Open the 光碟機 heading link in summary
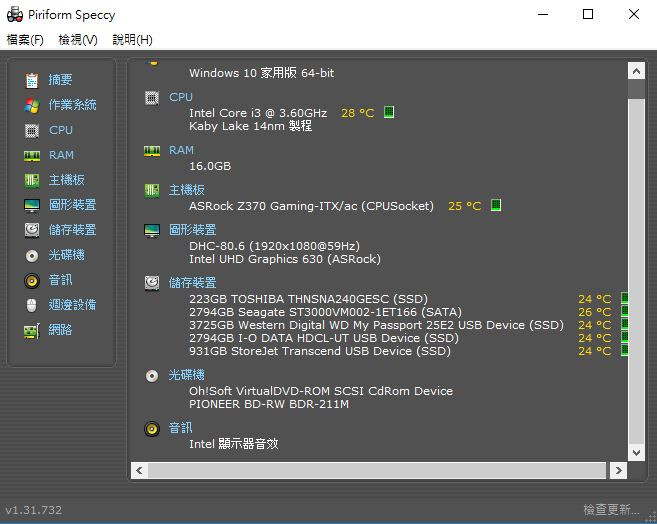This screenshot has height=524, width=657. coord(186,375)
